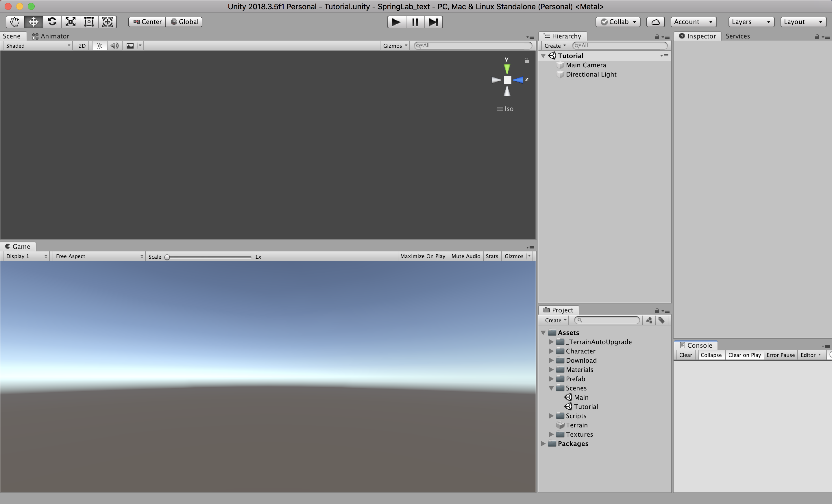Toggle scene audio speaker icon
This screenshot has height=504, width=832.
(x=114, y=46)
